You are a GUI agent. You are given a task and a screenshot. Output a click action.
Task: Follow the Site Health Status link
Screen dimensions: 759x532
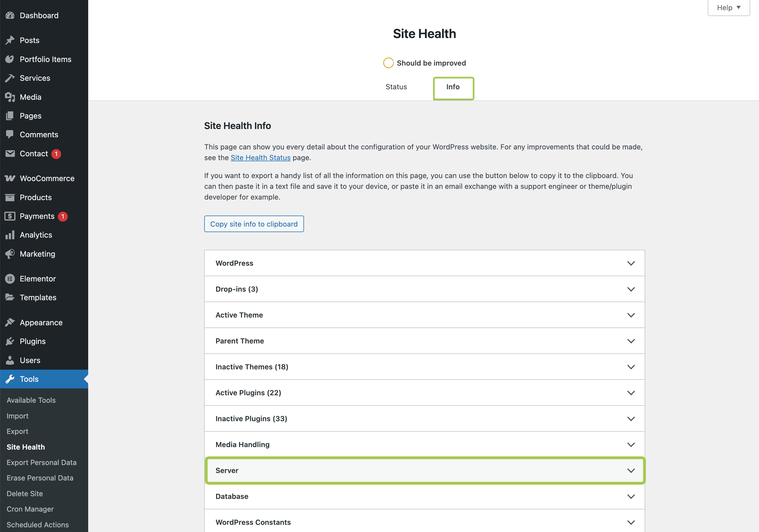tap(260, 158)
